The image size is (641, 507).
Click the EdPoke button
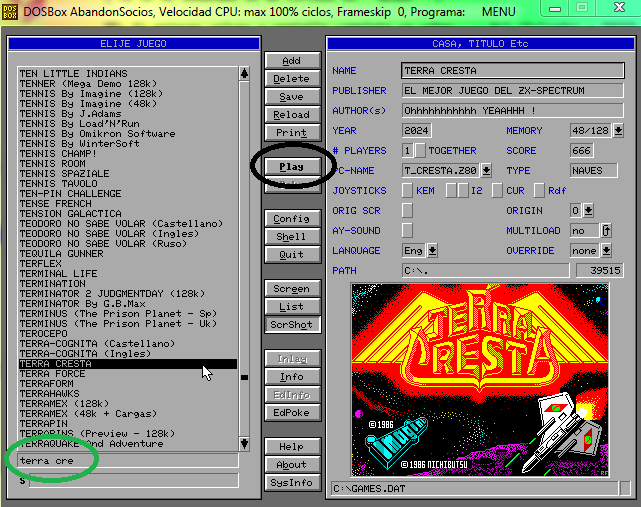[x=292, y=413]
